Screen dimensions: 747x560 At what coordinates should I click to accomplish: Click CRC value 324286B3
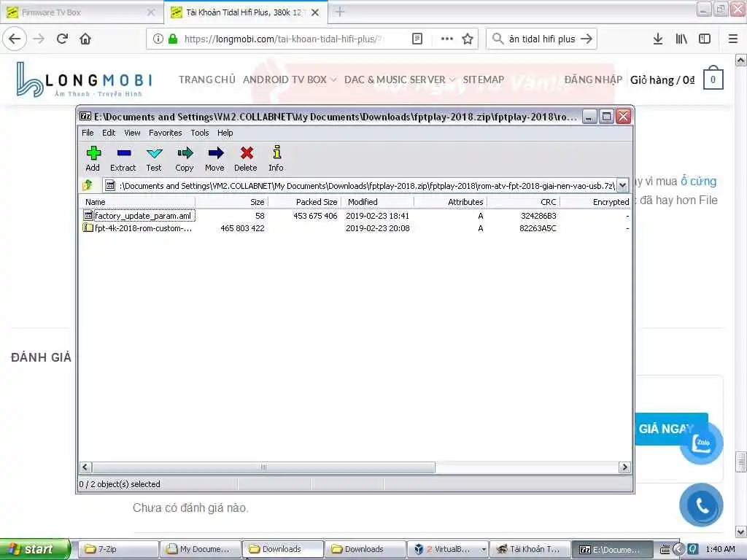(x=538, y=216)
